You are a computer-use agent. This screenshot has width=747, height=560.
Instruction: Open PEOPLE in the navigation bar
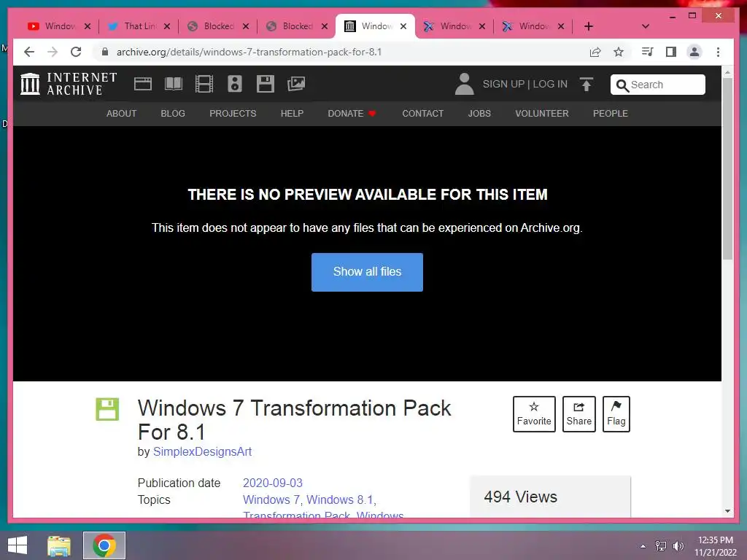click(611, 113)
